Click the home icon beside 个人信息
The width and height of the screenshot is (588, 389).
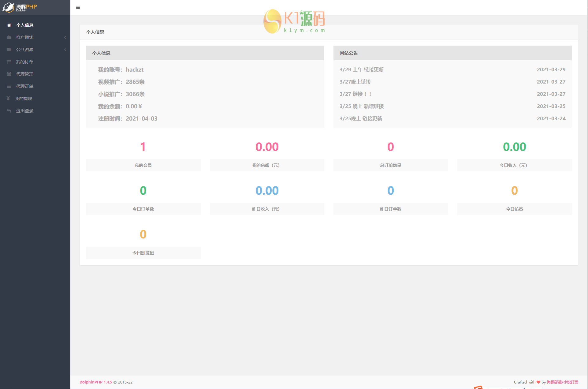click(9, 25)
